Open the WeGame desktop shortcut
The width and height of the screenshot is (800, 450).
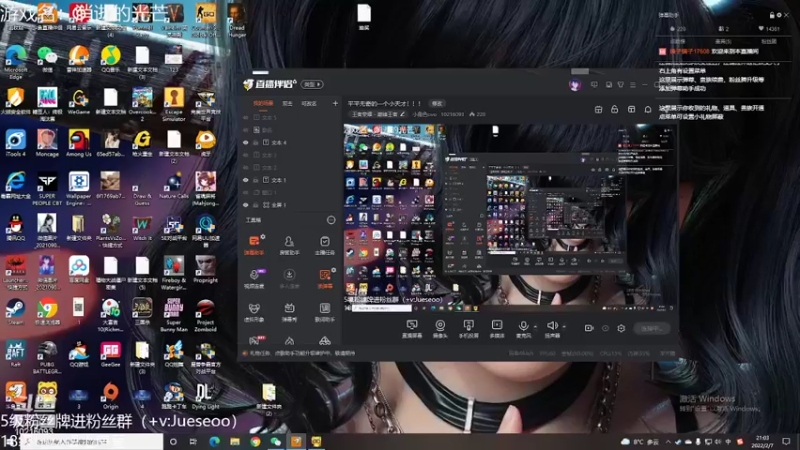(79, 101)
